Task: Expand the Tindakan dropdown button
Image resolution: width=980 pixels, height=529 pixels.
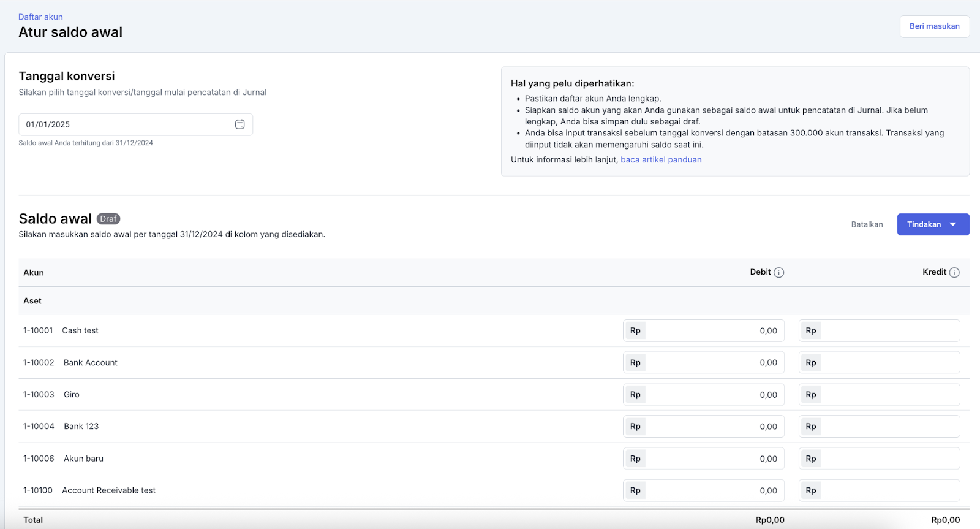Action: click(933, 224)
